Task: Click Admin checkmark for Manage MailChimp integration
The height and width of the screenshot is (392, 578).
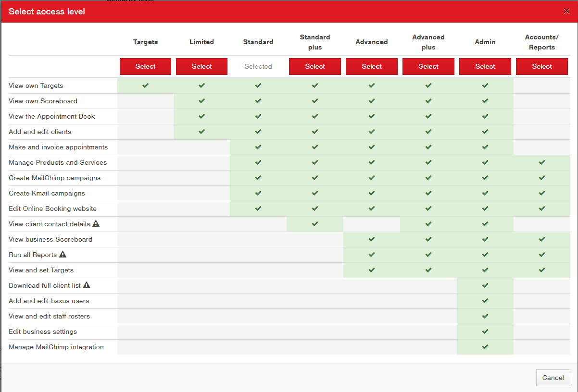Action: click(485, 347)
